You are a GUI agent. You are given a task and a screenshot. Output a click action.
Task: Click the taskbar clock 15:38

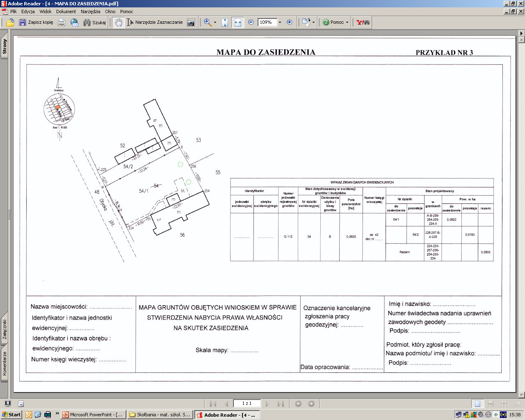pyautogui.click(x=515, y=415)
